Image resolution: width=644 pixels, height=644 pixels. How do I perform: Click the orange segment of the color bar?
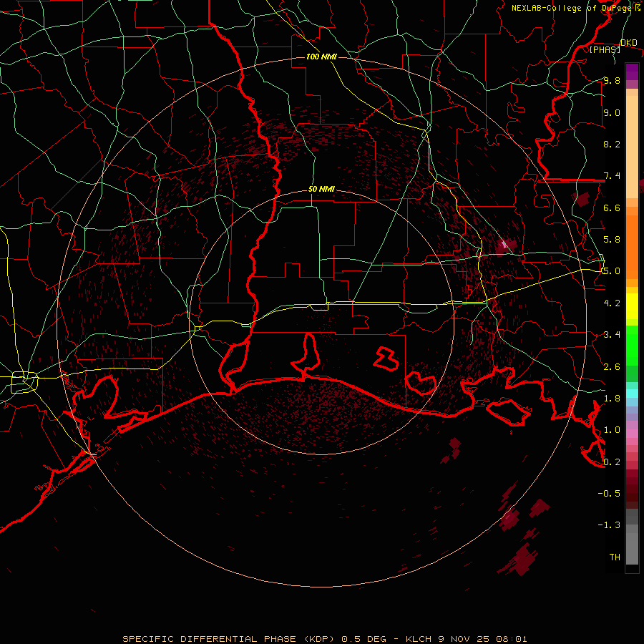coord(632,246)
